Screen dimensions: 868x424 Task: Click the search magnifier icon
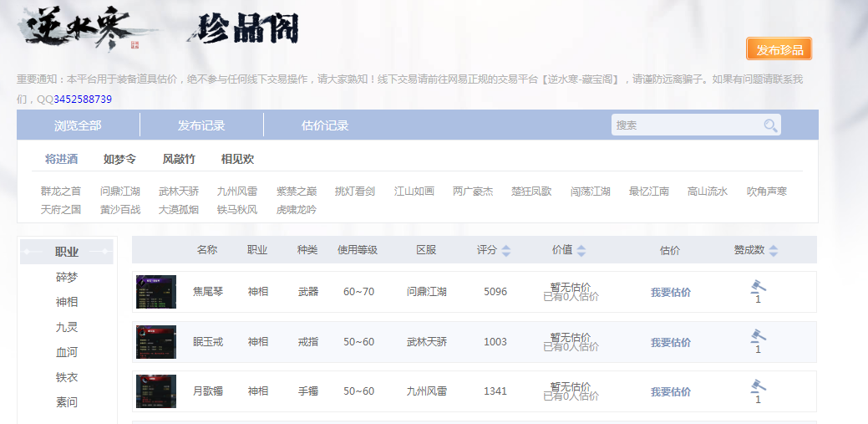click(x=770, y=125)
